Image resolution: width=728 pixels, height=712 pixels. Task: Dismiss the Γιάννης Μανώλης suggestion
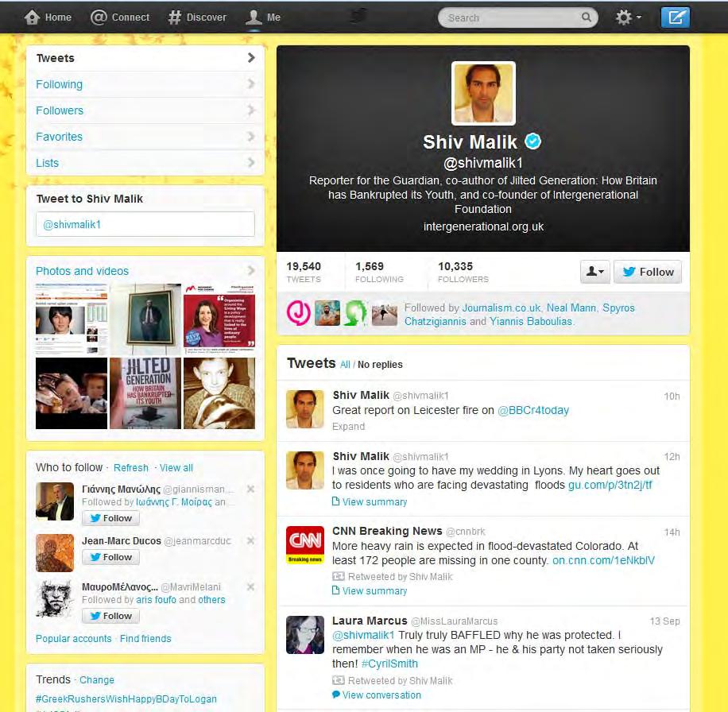click(250, 489)
